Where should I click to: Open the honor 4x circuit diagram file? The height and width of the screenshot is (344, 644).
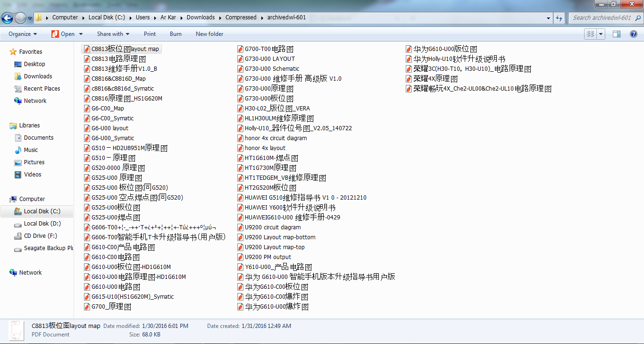click(276, 138)
